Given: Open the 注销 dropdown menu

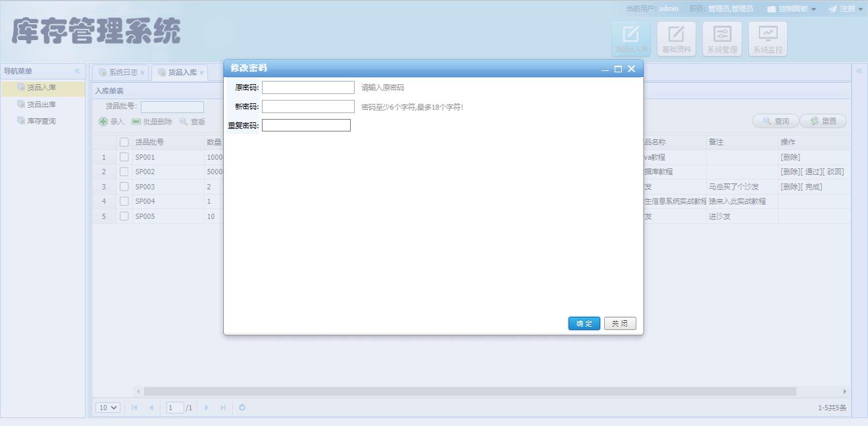Looking at the screenshot, I should point(846,9).
